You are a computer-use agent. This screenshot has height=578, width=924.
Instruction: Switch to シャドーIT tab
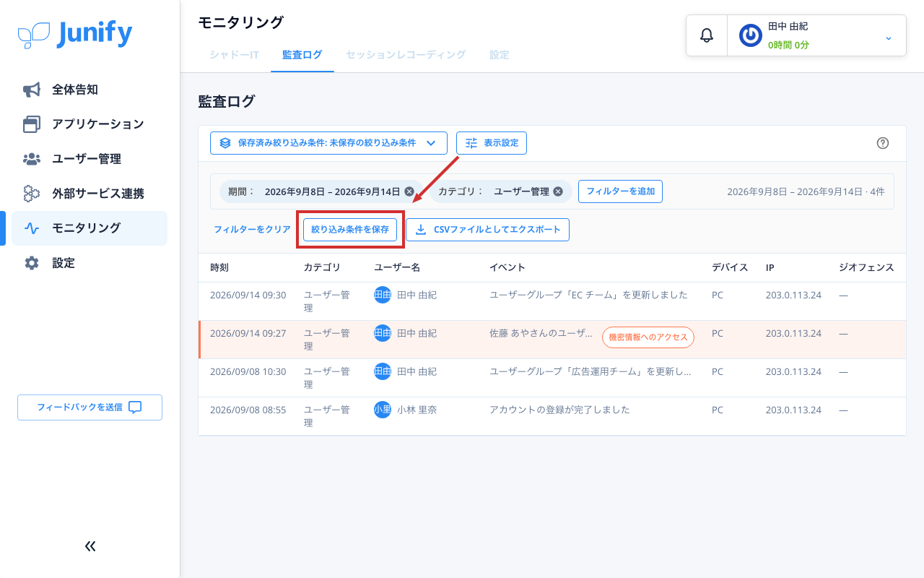point(234,55)
